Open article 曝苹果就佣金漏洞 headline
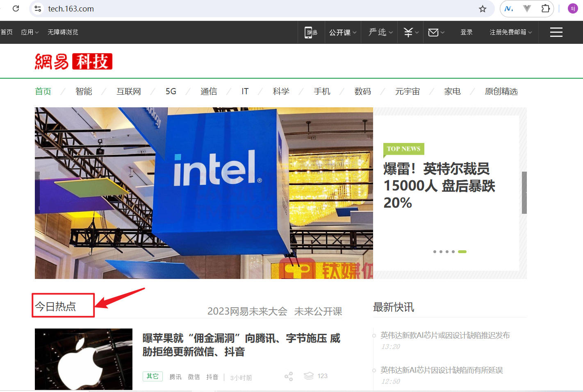 coord(241,345)
